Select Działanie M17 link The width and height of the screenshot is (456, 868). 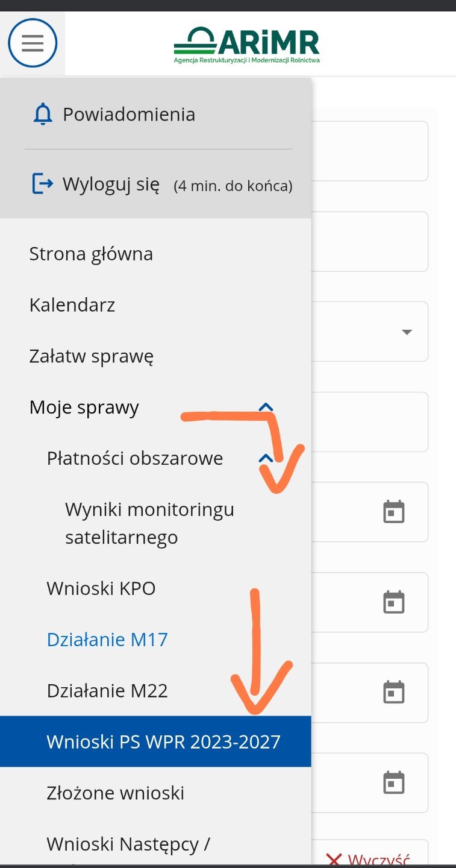click(107, 640)
